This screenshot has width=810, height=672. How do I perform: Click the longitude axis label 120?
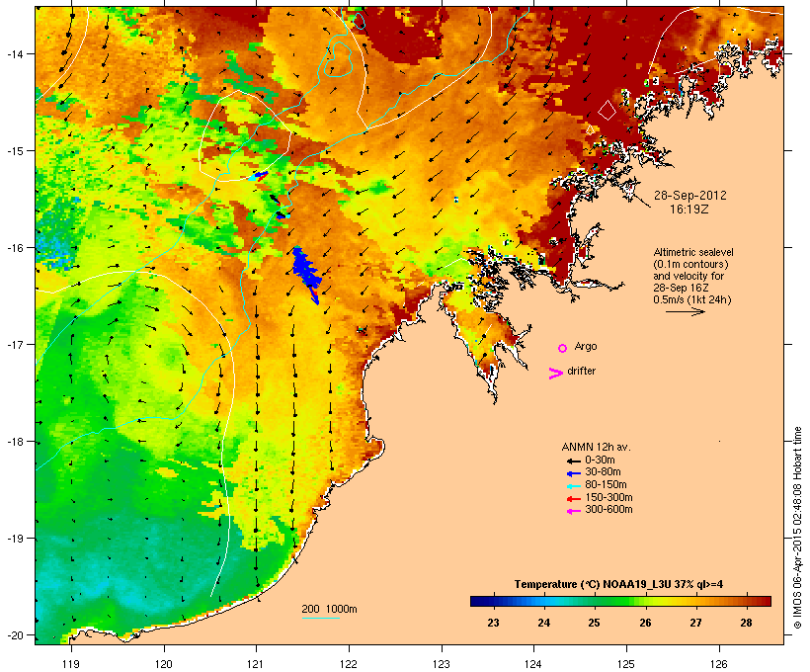[x=164, y=664]
